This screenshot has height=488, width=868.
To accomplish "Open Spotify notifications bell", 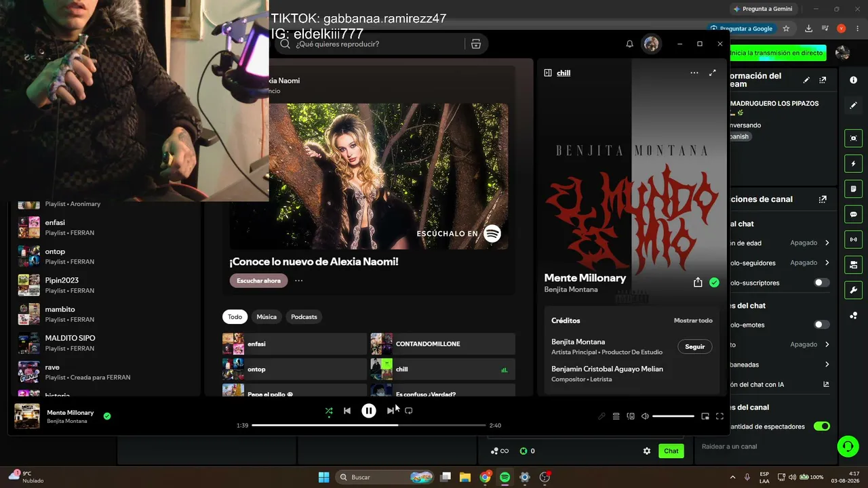I will [629, 44].
